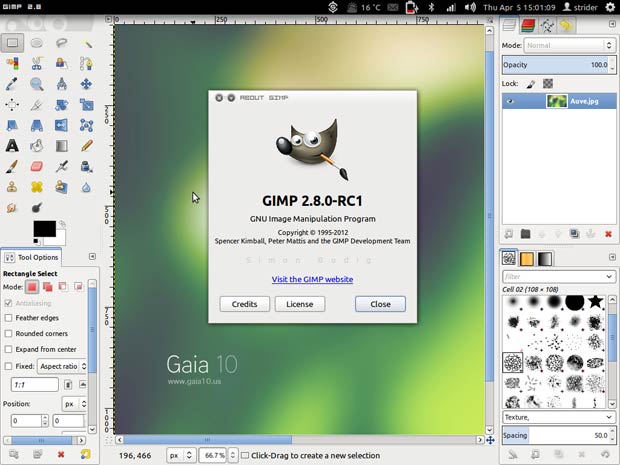Open the layer Mode dropdown
The width and height of the screenshot is (620, 465).
click(x=569, y=45)
